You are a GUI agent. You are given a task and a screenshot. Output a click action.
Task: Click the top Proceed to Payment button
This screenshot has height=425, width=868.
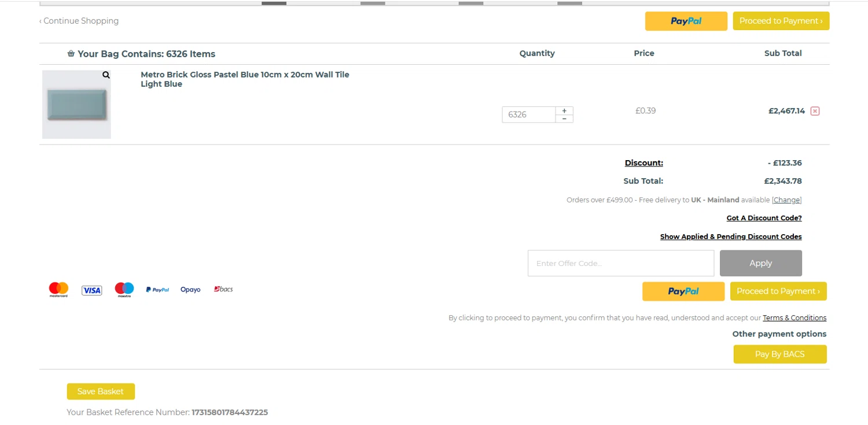coord(781,21)
